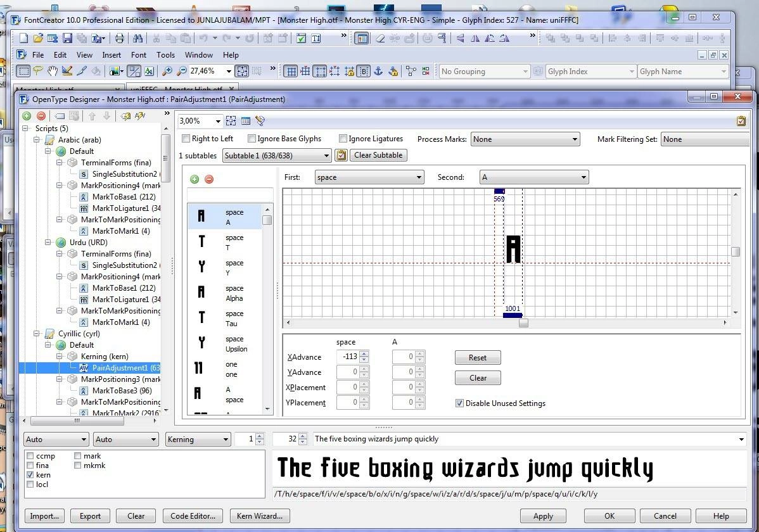
Task: Open the Edit menu
Action: click(60, 54)
